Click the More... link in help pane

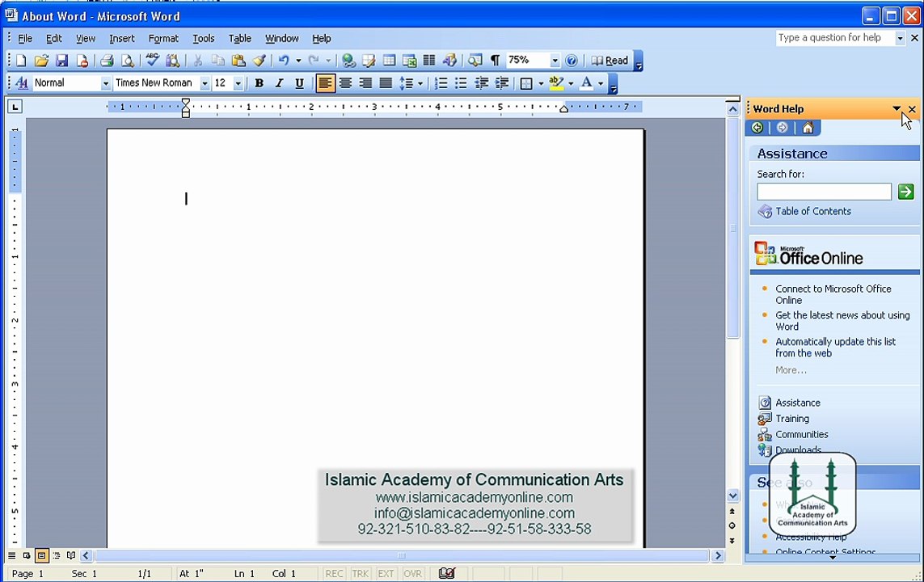click(791, 370)
